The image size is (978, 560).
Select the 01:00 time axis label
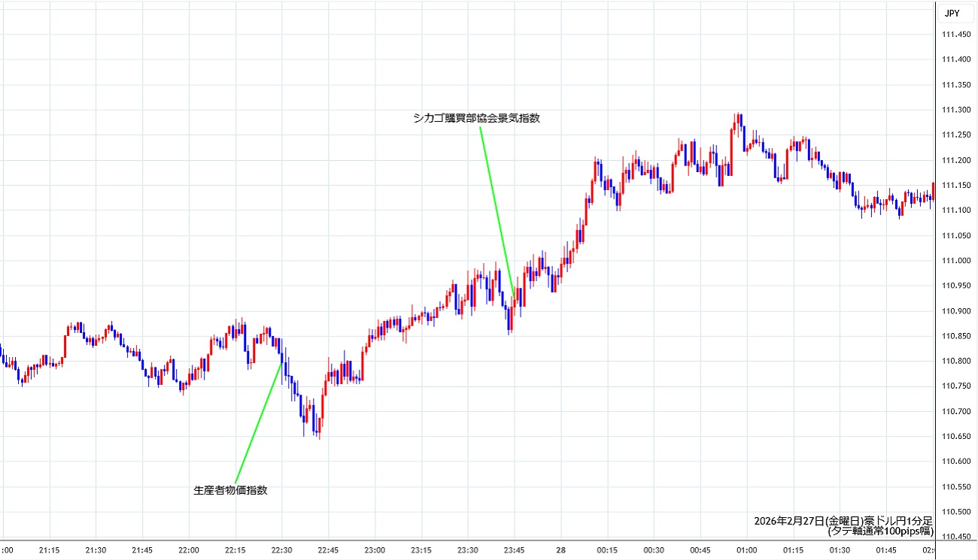[746, 550]
